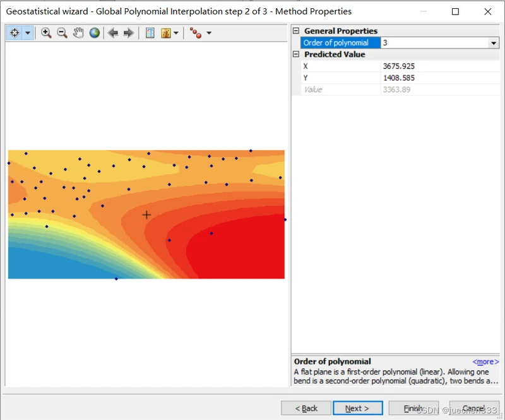The height and width of the screenshot is (420, 505).
Task: Click the Full Extent globe icon
Action: (94, 33)
